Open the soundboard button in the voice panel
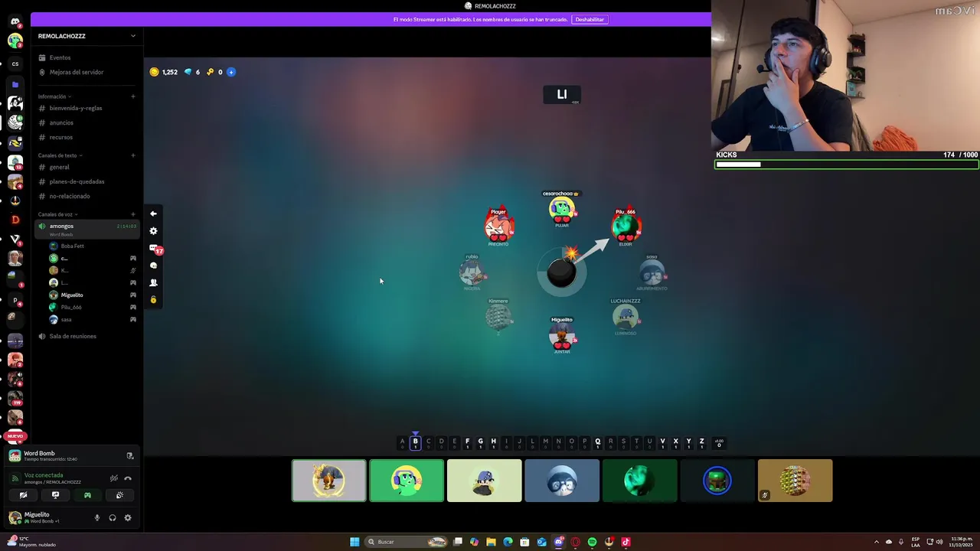The height and width of the screenshot is (551, 980). click(119, 495)
